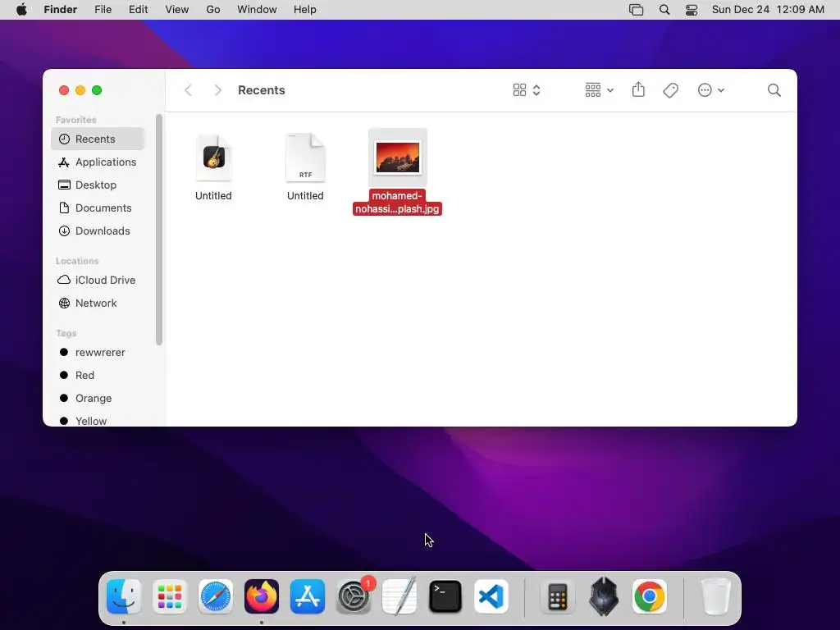The width and height of the screenshot is (840, 630).
Task: Launch Safari from the Dock
Action: 216,596
